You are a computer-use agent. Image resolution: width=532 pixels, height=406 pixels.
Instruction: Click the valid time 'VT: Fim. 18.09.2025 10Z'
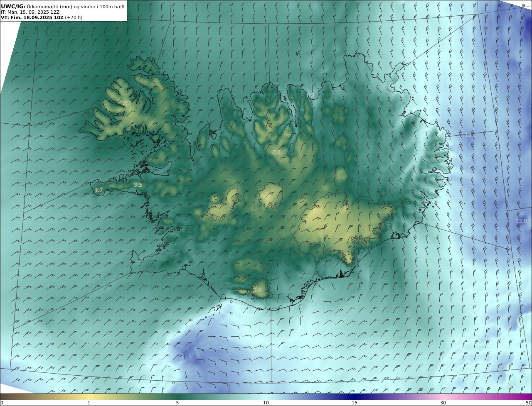click(x=32, y=17)
